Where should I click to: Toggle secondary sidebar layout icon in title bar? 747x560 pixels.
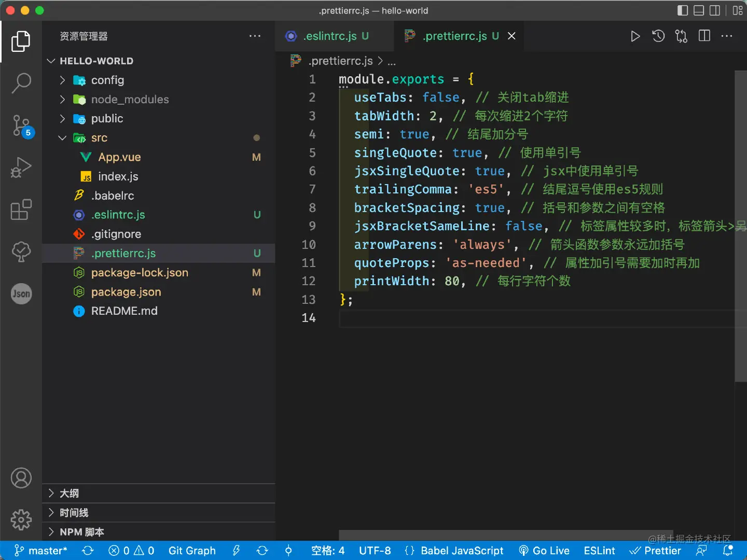[x=715, y=10]
